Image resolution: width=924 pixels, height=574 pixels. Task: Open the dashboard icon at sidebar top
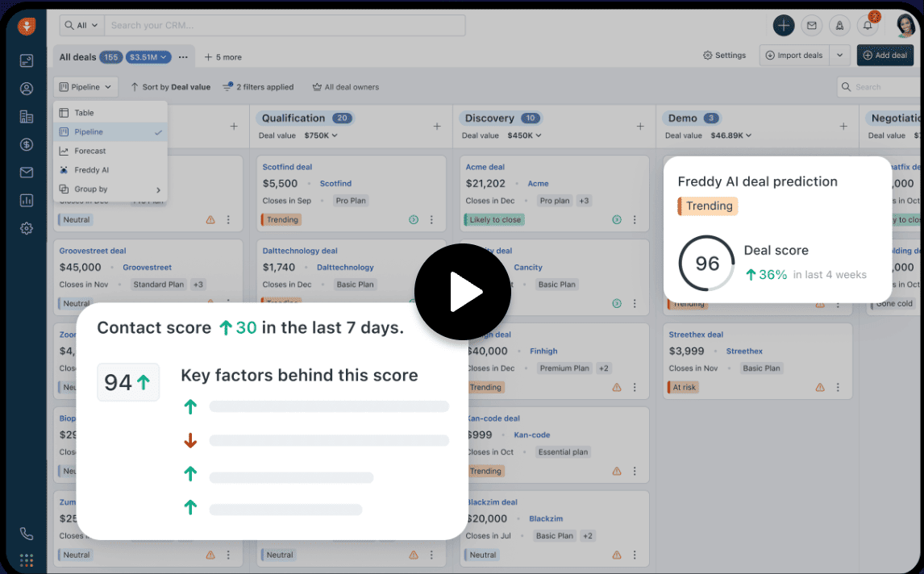[x=27, y=60]
